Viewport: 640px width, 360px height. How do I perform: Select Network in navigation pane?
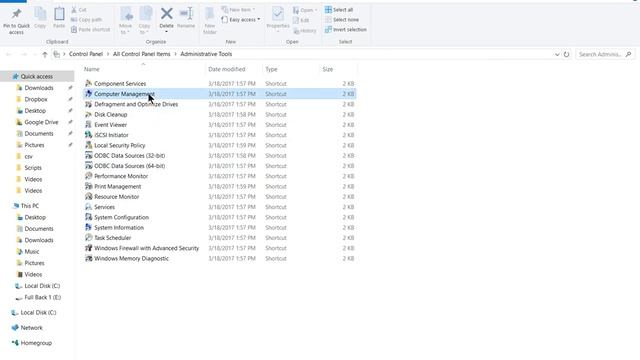tap(31, 328)
